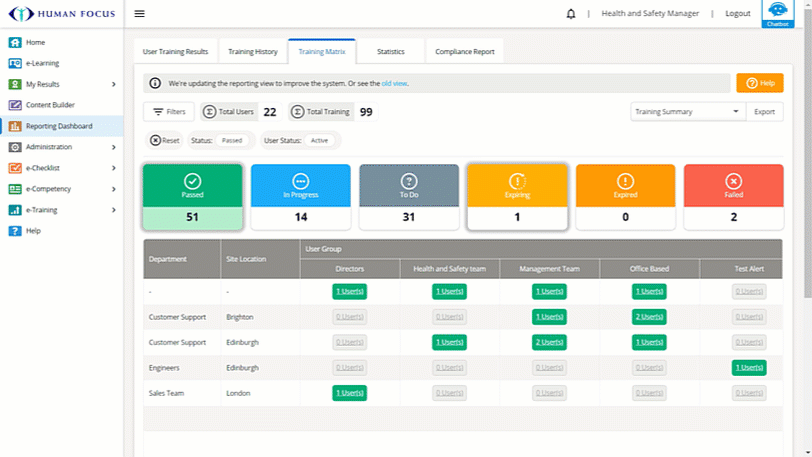812x457 pixels.
Task: Open the notifications bell
Action: coord(571,14)
